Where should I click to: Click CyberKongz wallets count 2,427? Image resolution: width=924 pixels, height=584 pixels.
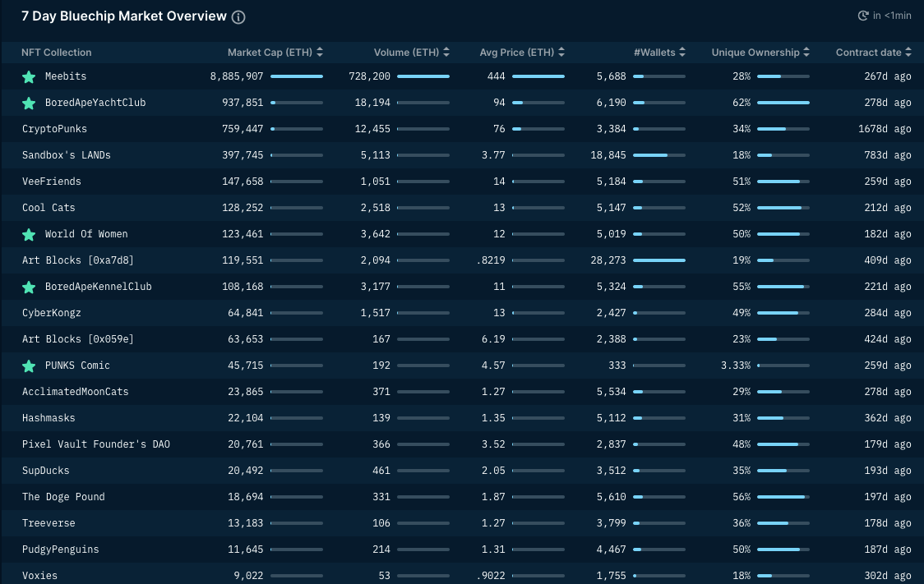tap(611, 313)
